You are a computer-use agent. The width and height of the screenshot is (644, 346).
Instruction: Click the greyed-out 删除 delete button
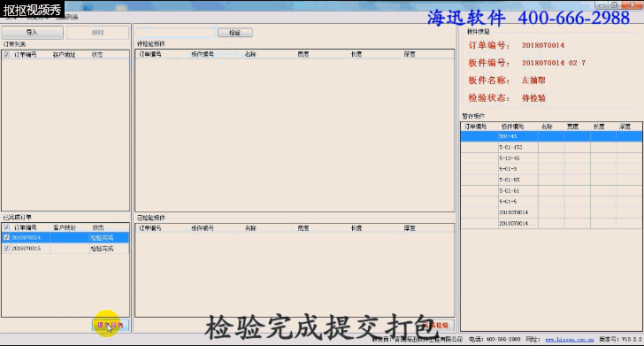(x=98, y=33)
